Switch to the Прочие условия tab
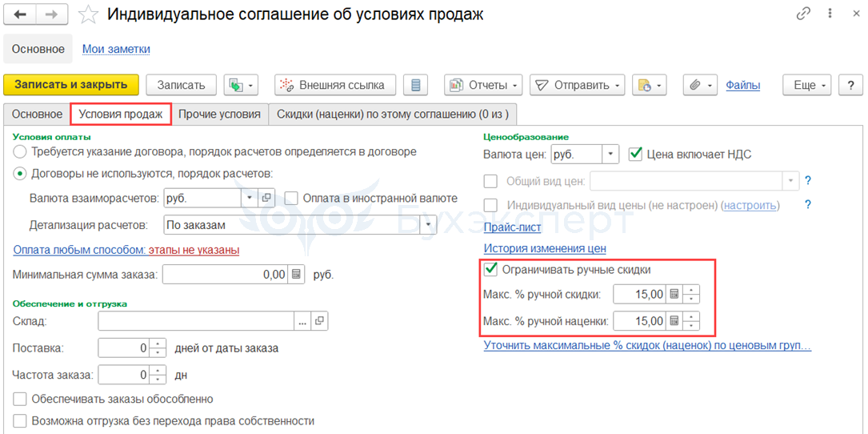Image resolution: width=868 pixels, height=434 pixels. click(x=219, y=115)
